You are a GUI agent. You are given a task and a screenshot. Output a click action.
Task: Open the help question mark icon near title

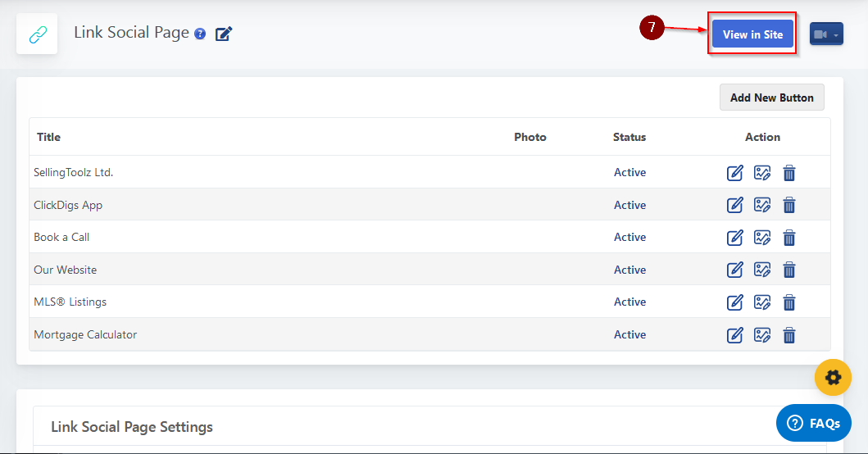point(200,34)
